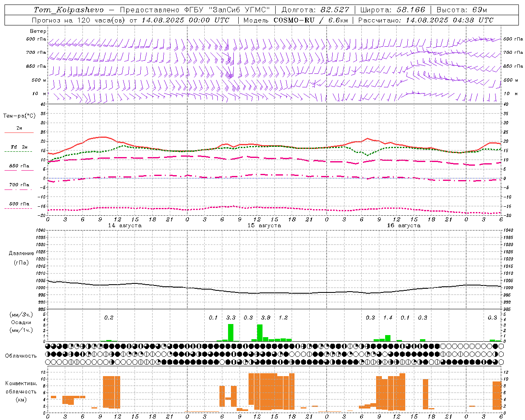Click the Tom_Kolpashevo station title

(x=68, y=10)
